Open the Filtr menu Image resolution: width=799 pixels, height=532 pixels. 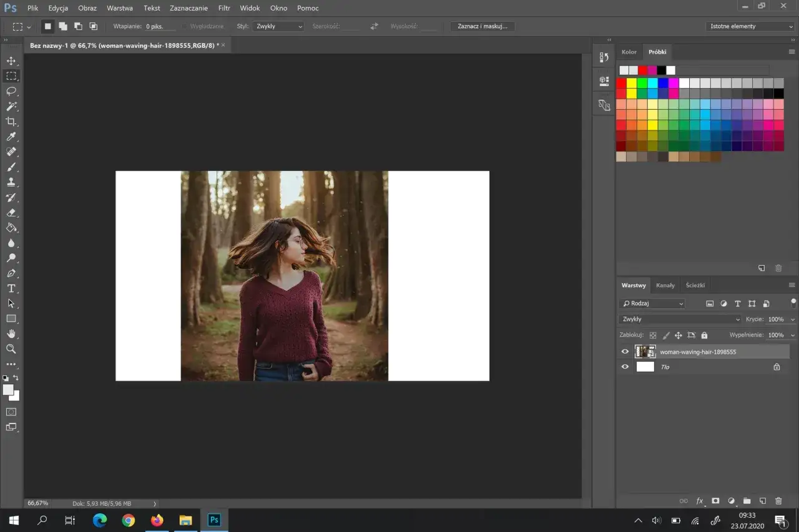tap(224, 8)
